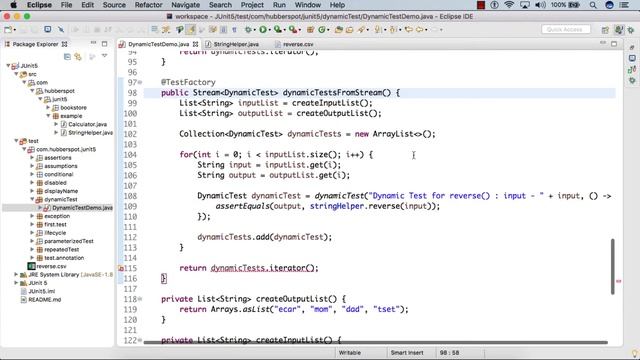Screen dimensions: 640x360
Task: Expand the assertions package
Action: coord(32,158)
